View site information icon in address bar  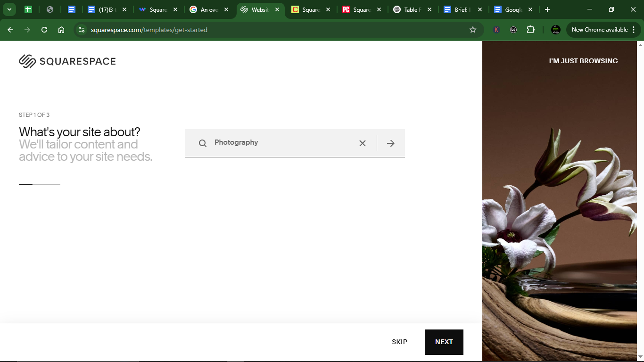coord(82,30)
